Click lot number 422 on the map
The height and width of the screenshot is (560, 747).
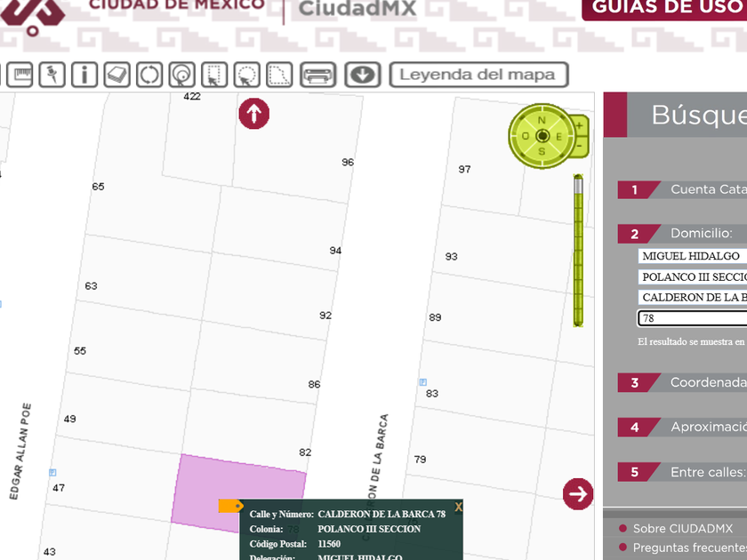click(192, 97)
